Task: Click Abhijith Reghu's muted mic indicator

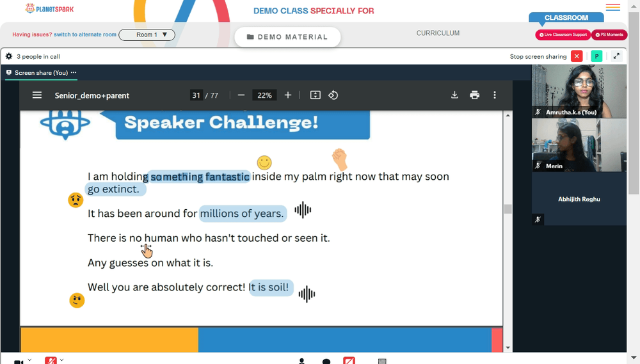Action: tap(538, 219)
